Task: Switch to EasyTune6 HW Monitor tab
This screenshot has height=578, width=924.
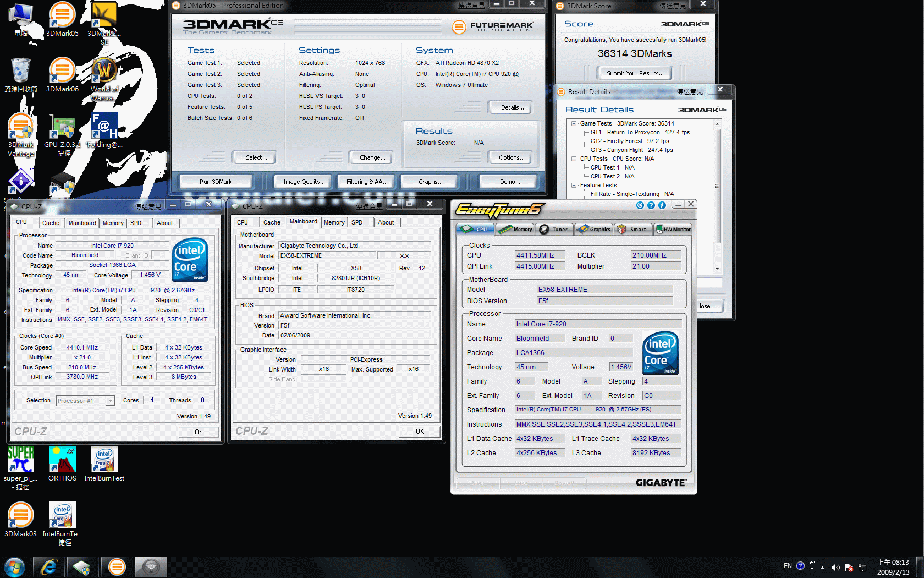Action: pos(673,229)
